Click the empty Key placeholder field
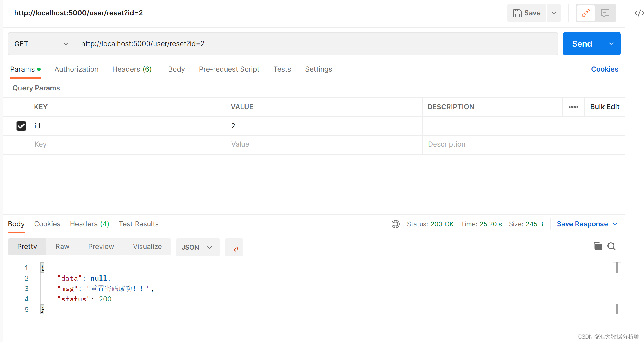 click(127, 144)
